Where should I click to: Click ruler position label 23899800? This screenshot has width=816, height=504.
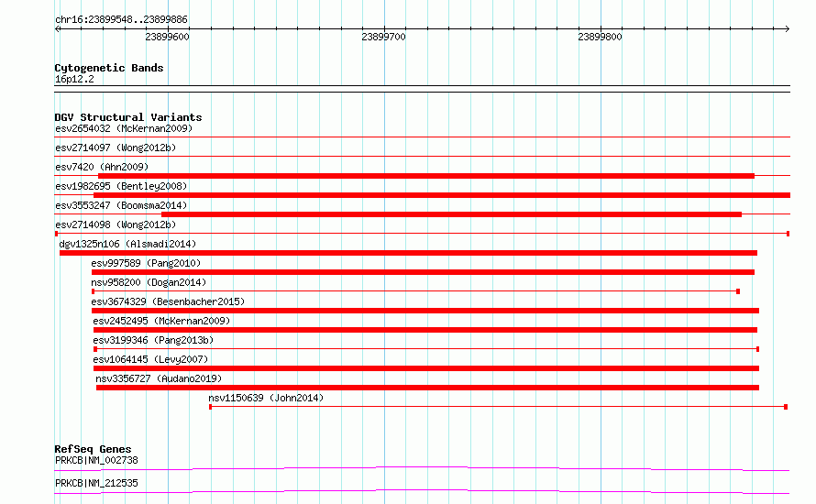[x=600, y=37]
